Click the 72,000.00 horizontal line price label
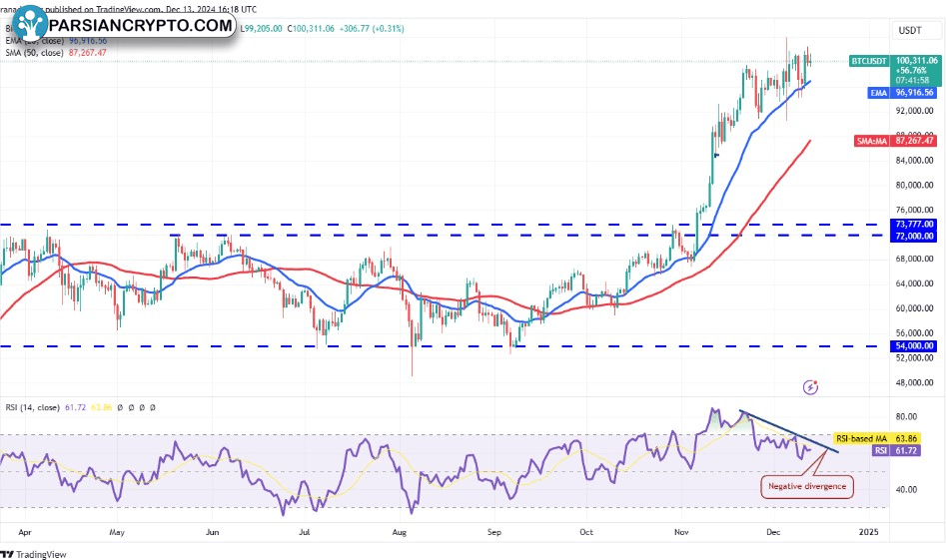 [914, 236]
